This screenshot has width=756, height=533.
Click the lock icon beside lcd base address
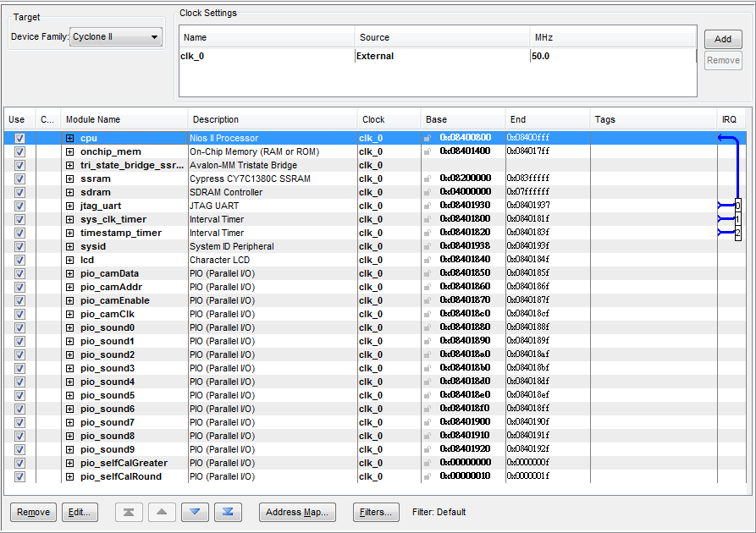click(428, 260)
